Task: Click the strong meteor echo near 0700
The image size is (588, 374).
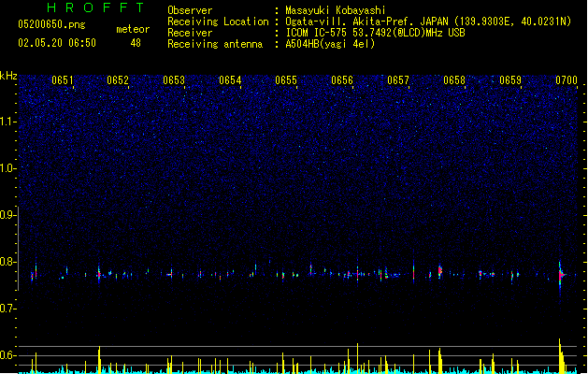Action: (x=561, y=275)
